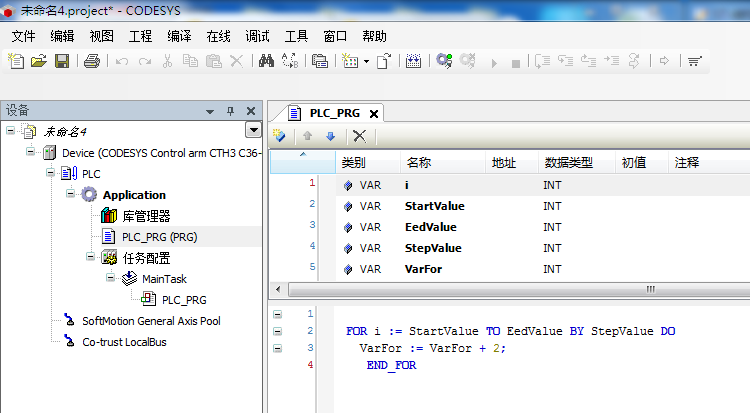Open the 文件 menu

click(x=23, y=36)
